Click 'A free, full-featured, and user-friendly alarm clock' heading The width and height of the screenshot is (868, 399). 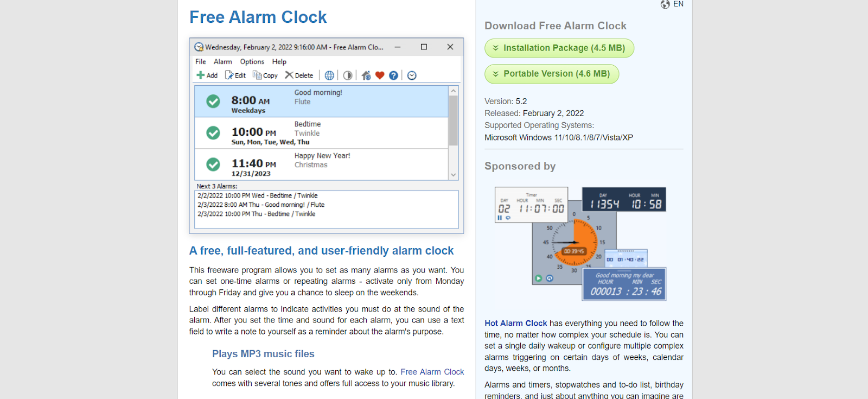point(321,251)
